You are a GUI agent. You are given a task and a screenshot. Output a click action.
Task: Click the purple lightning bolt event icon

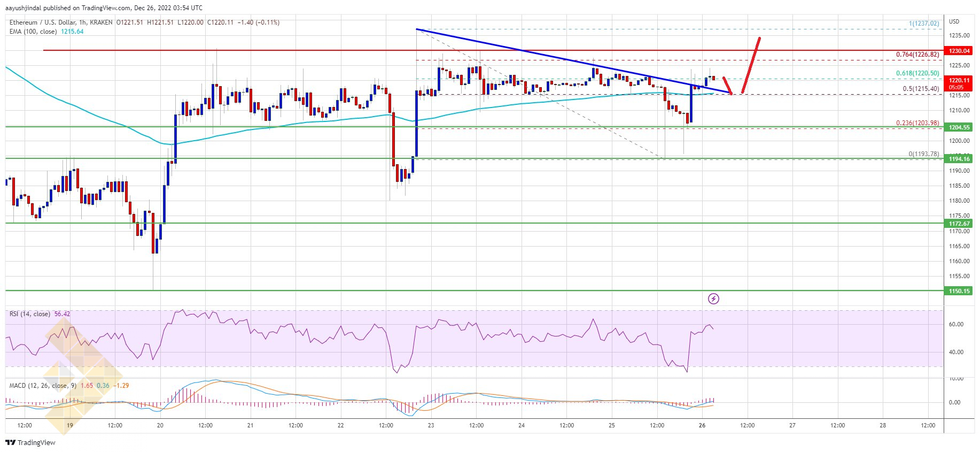point(713,298)
